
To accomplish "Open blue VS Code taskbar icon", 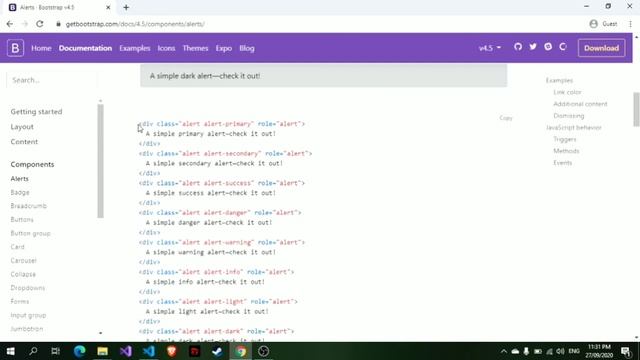I will (149, 351).
